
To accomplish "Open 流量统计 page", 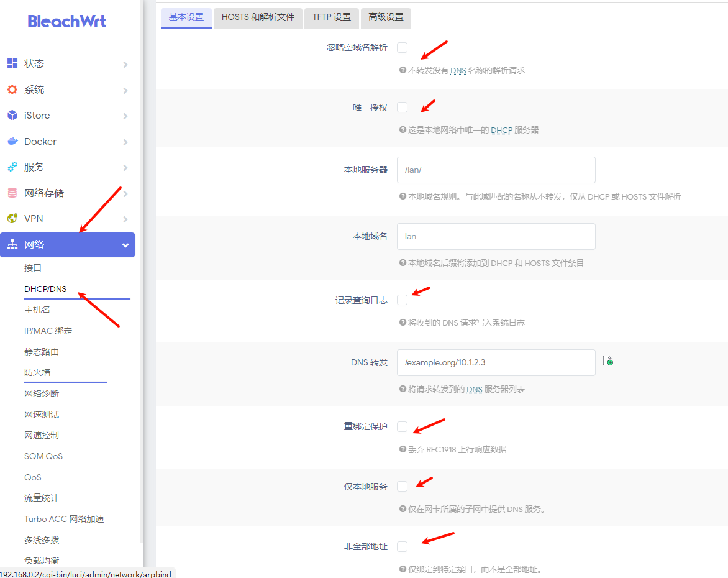I will 42,498.
